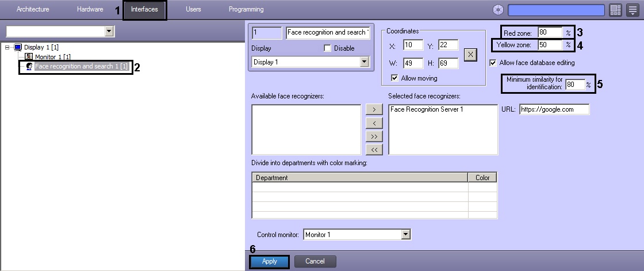This screenshot has width=644, height=271.
Task: Click the Yellow zone percent field
Action: tap(550, 45)
